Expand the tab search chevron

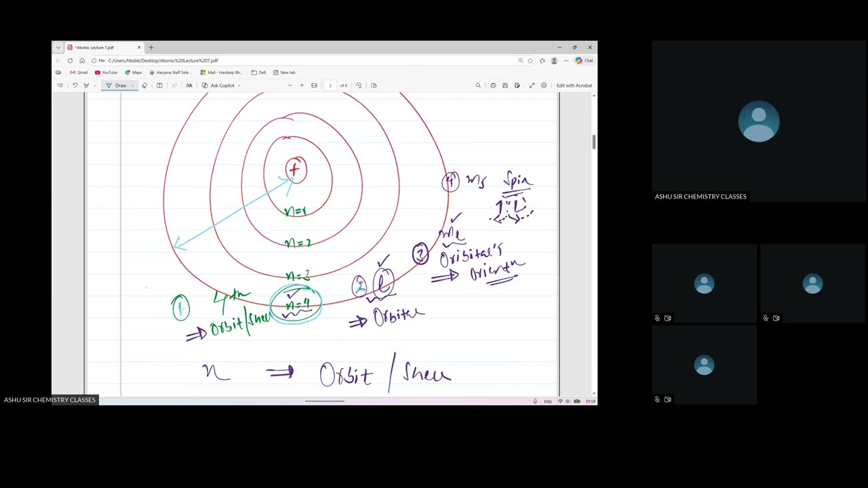(x=58, y=47)
